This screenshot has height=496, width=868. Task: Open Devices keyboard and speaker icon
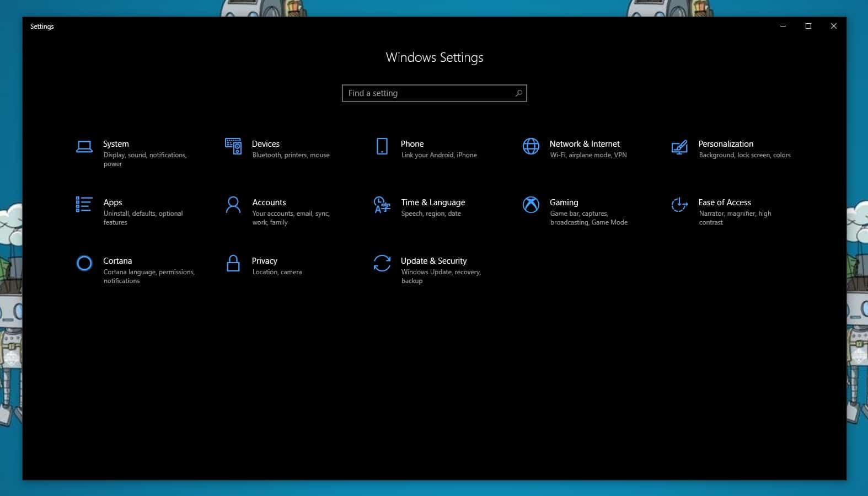click(x=233, y=146)
